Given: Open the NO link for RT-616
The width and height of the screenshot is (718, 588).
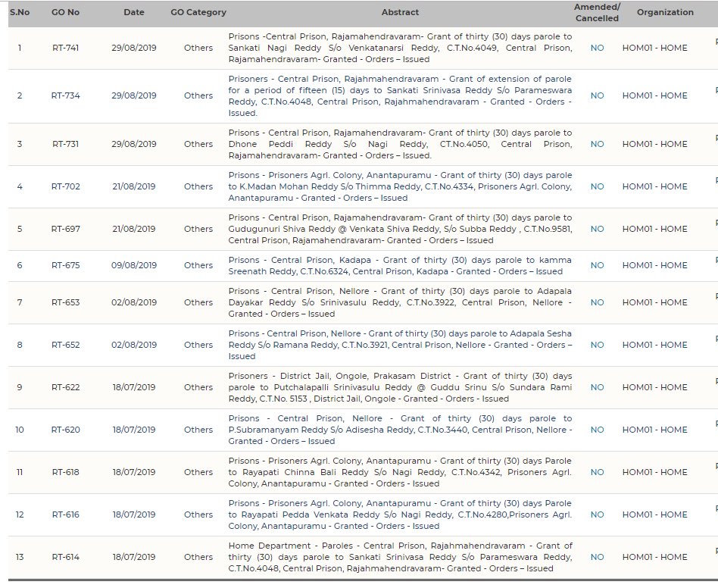Looking at the screenshot, I should coord(597,514).
